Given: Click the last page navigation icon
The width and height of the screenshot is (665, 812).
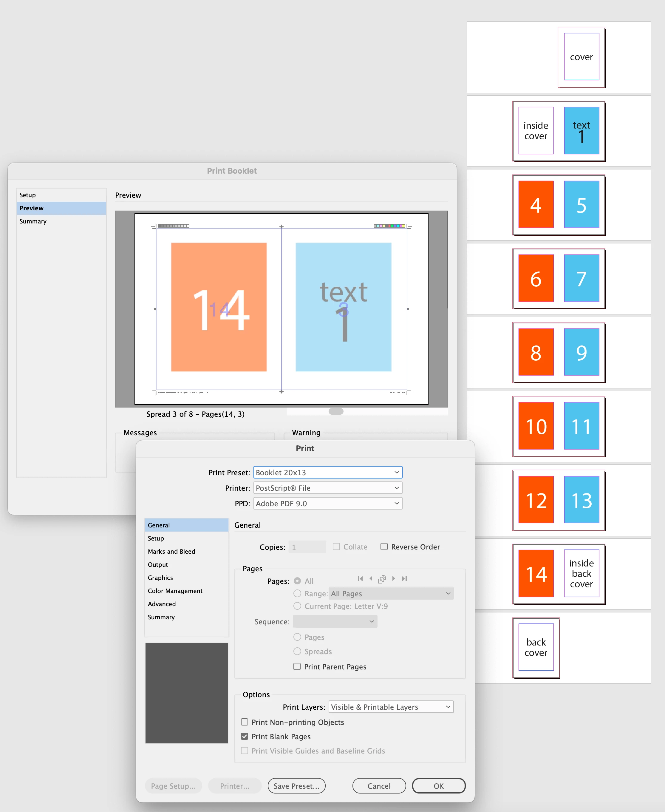Looking at the screenshot, I should (404, 579).
